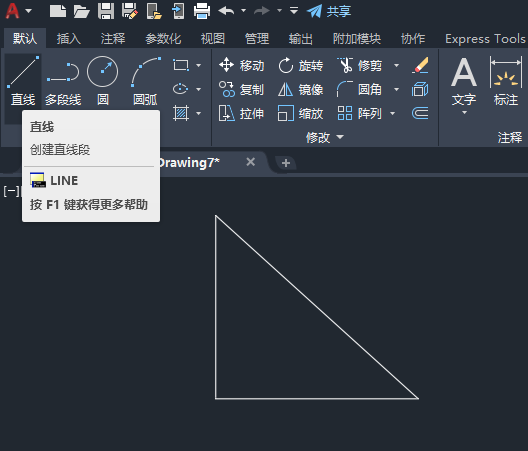
Task: Click the 移动 move tool
Action: 241,65
